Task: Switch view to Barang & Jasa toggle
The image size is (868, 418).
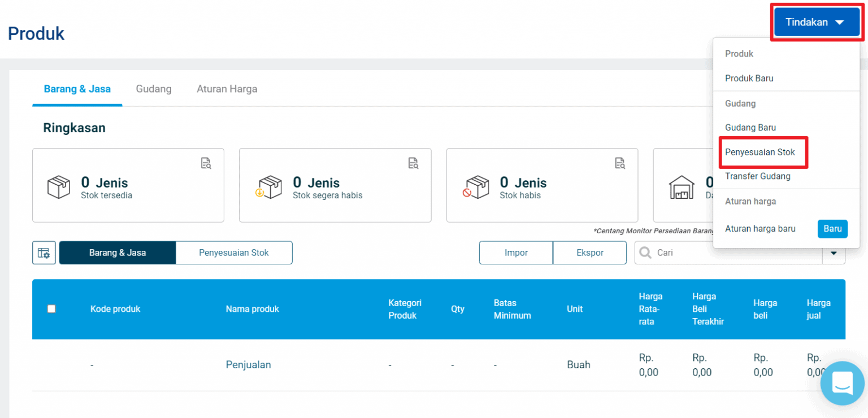Action: click(118, 253)
